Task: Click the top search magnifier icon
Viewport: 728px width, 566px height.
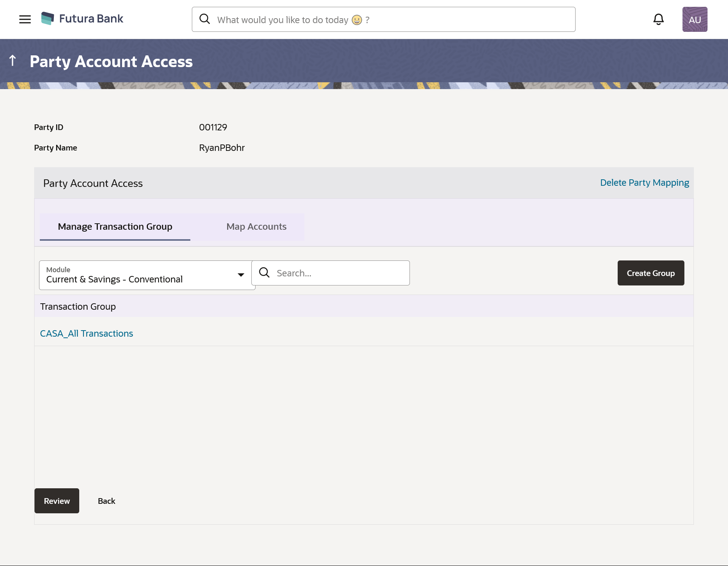Action: coord(205,19)
